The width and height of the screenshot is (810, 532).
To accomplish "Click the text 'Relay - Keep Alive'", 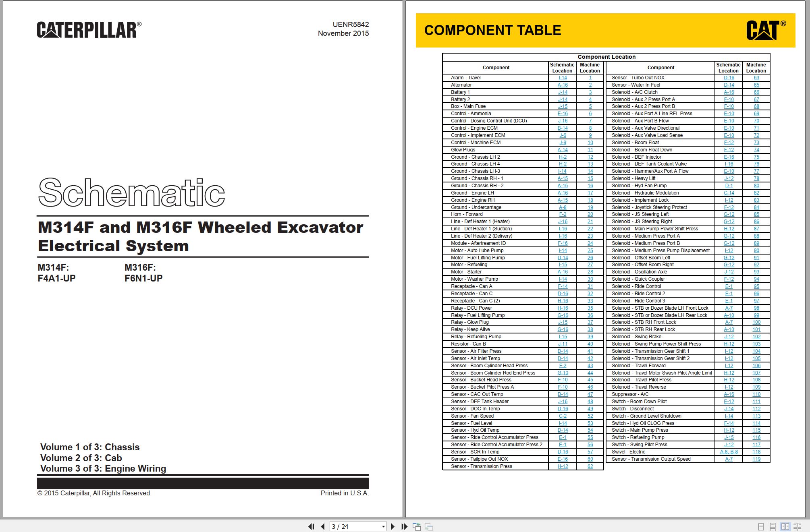I will click(470, 329).
